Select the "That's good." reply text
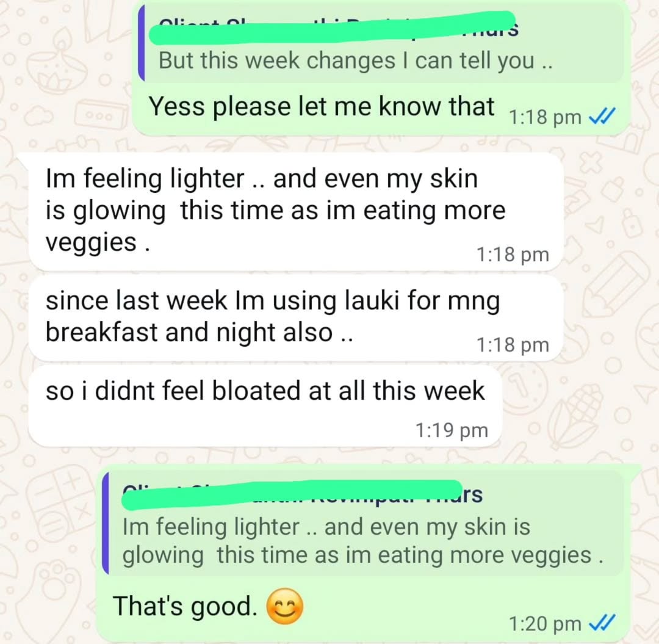The width and height of the screenshot is (659, 644). [185, 606]
